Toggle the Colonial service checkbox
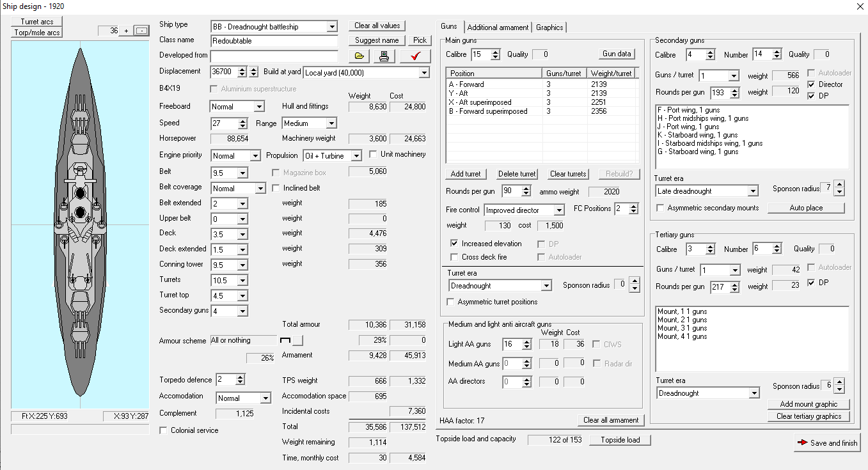 point(163,430)
